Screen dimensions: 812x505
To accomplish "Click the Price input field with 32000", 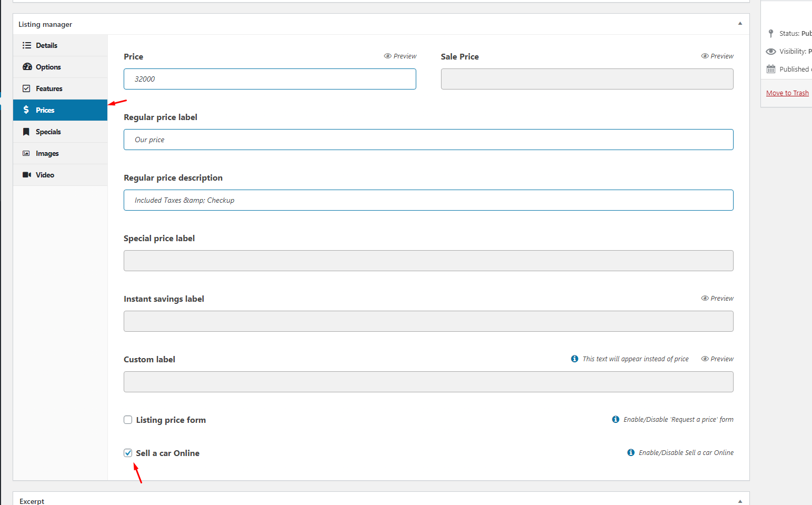I will pyautogui.click(x=269, y=79).
